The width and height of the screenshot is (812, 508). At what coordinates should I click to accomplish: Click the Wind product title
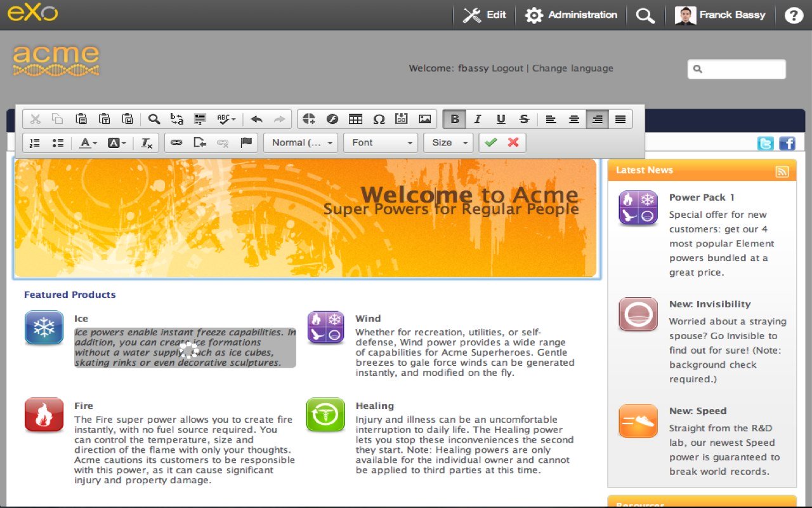pyautogui.click(x=368, y=319)
